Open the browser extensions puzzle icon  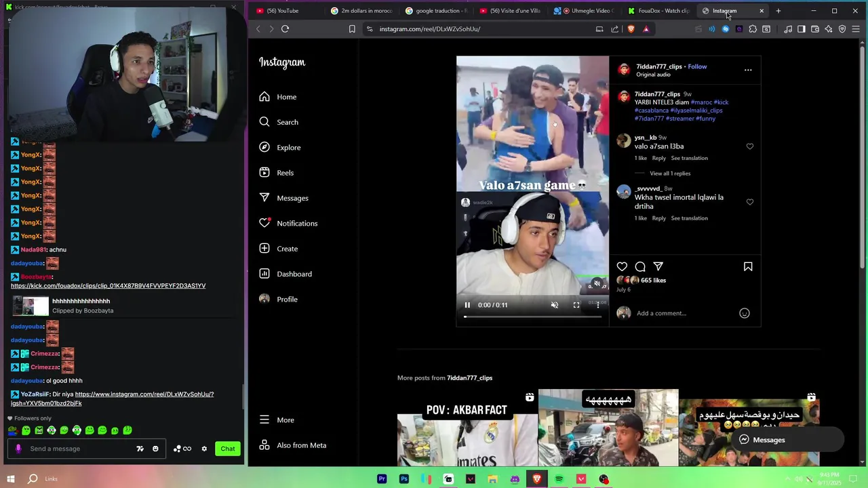coord(753,29)
